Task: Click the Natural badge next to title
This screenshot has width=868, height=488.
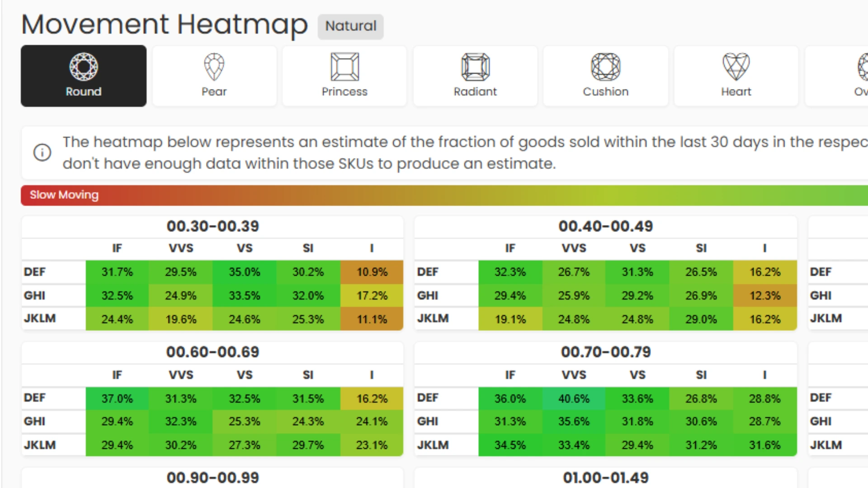Action: pyautogui.click(x=350, y=26)
